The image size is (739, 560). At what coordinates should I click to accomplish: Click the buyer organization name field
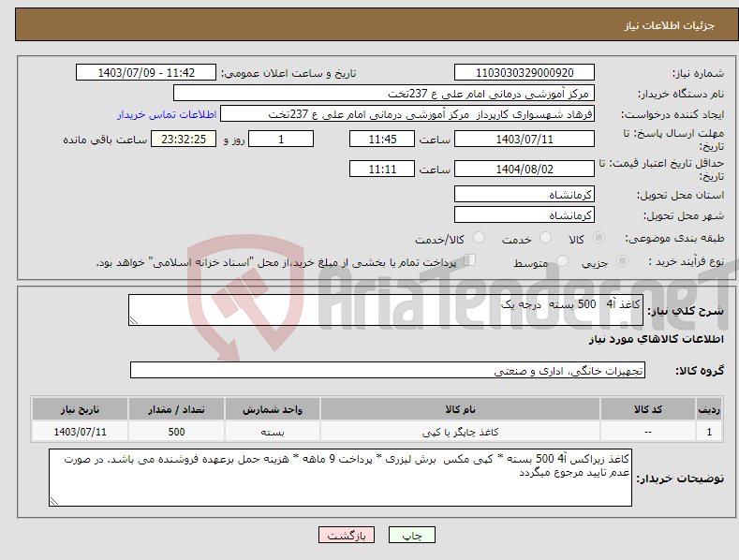click(x=384, y=94)
